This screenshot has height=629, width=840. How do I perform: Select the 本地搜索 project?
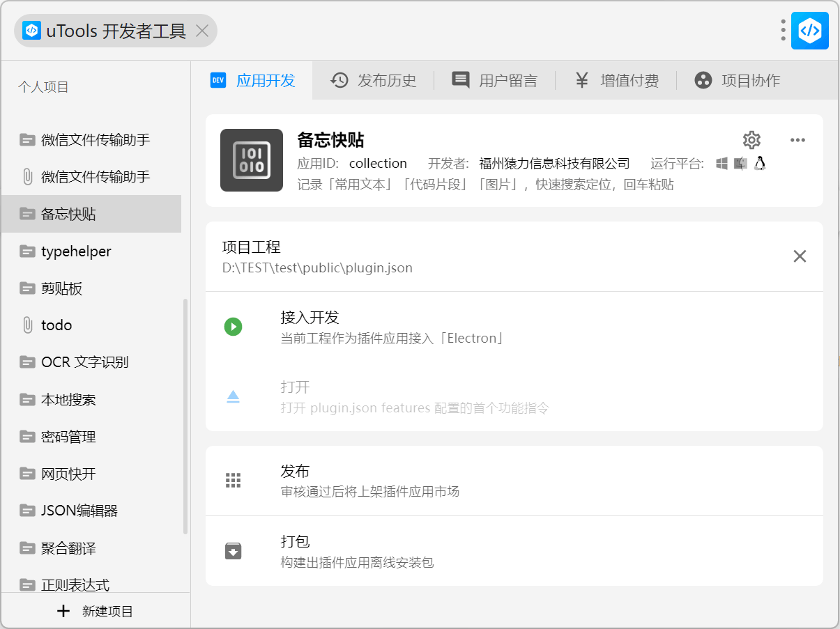coord(91,400)
